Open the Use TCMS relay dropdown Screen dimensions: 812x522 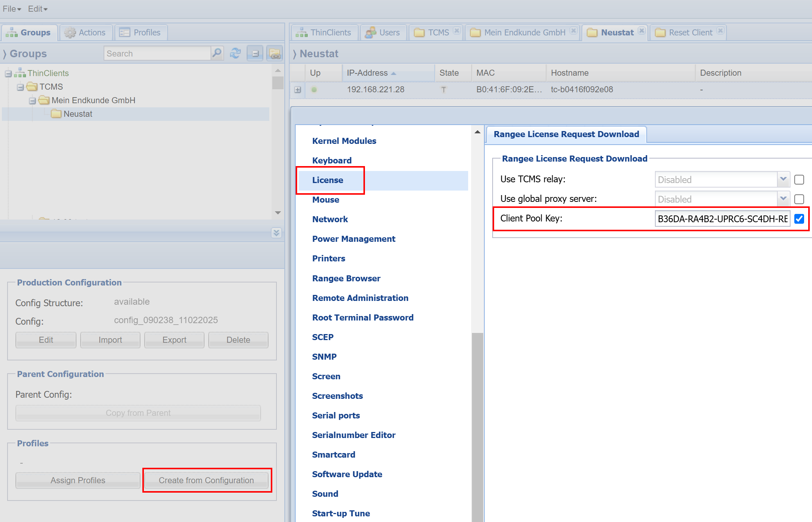(x=783, y=180)
